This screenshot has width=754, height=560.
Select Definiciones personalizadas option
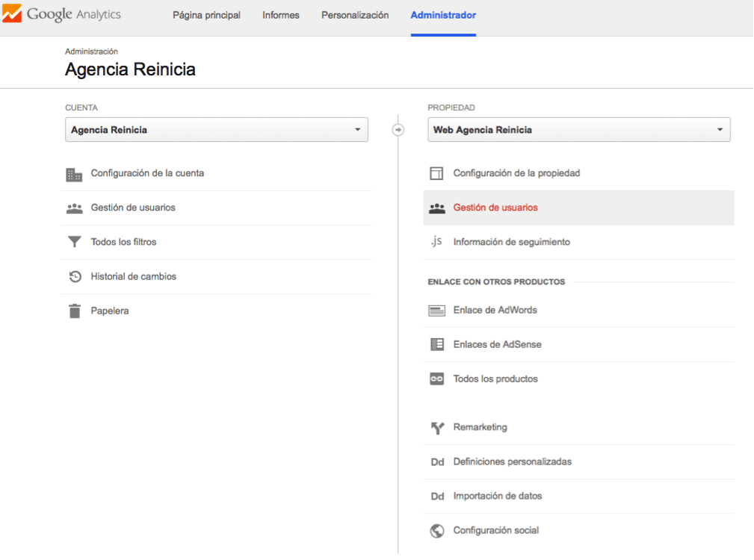[x=512, y=461]
